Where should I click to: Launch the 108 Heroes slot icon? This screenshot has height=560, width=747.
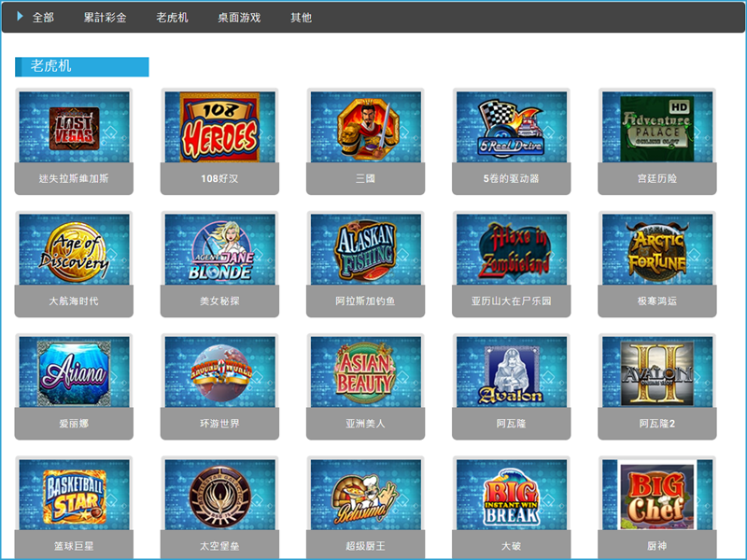click(x=219, y=127)
